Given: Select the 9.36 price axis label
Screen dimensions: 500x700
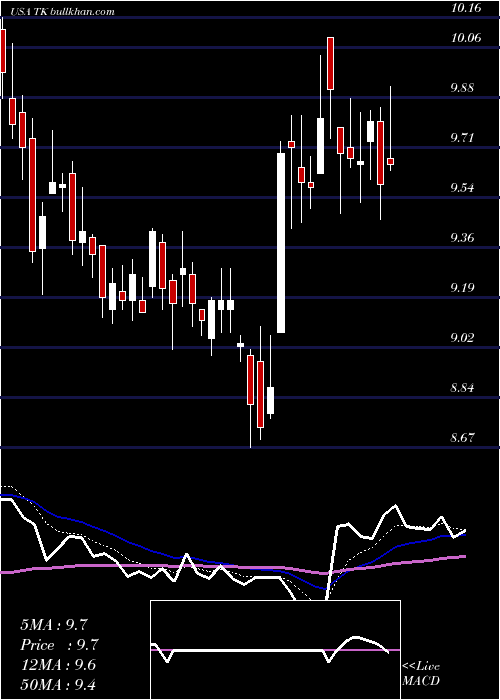Looking at the screenshot, I should (462, 238).
